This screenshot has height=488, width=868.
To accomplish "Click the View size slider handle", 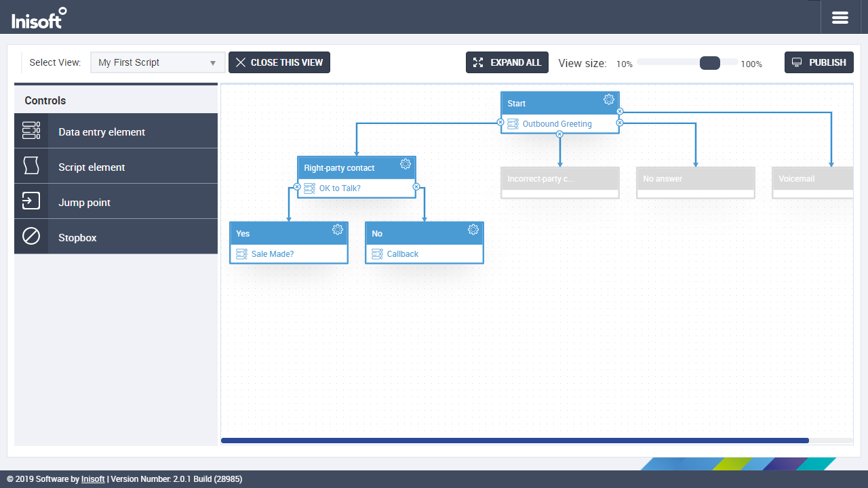I will click(709, 63).
